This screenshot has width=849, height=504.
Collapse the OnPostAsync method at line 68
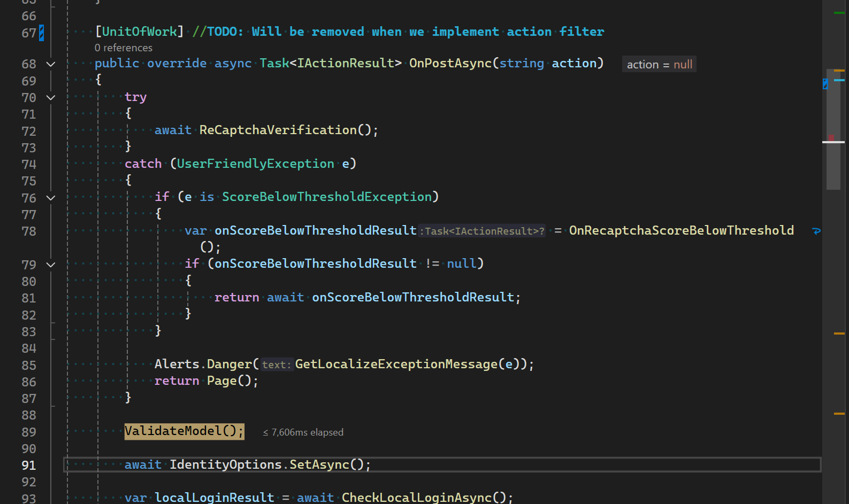[x=51, y=64]
